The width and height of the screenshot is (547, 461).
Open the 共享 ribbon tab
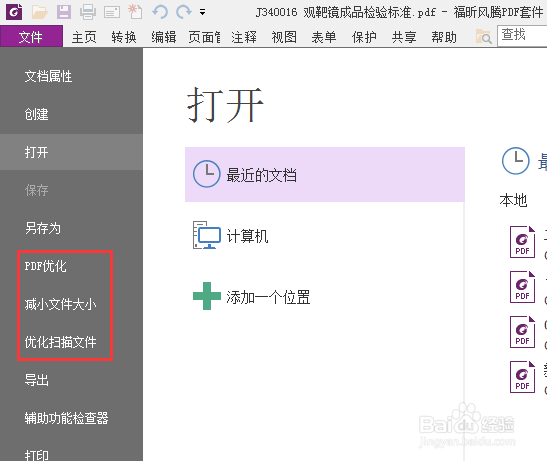coord(404,37)
